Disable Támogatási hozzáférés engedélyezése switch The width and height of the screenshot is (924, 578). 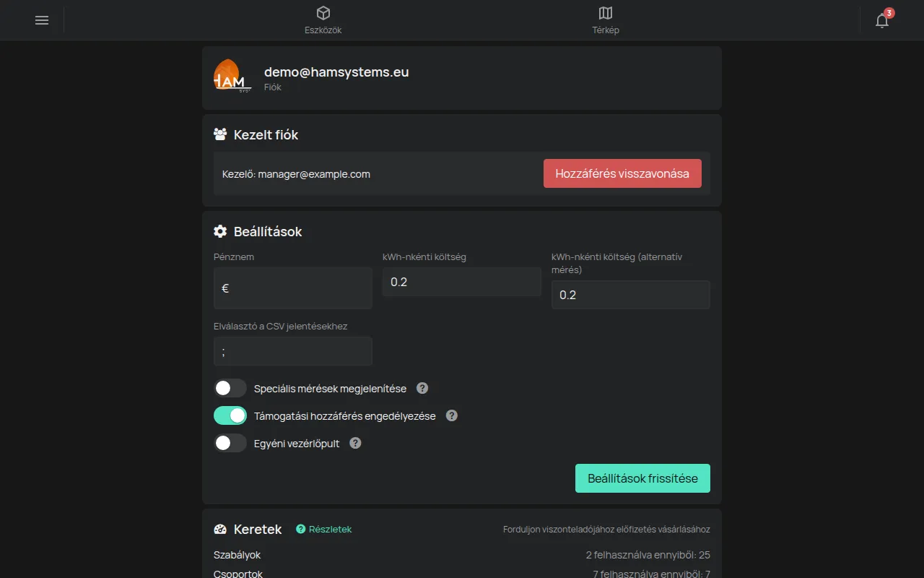[230, 415]
